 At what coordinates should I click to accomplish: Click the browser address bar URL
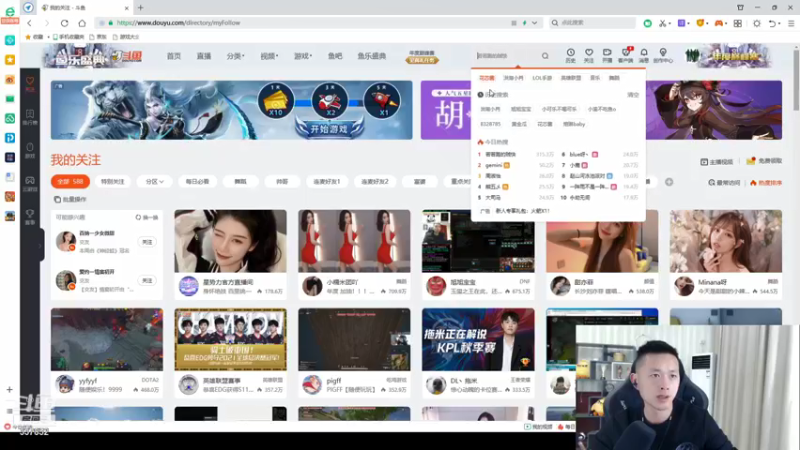pos(178,23)
